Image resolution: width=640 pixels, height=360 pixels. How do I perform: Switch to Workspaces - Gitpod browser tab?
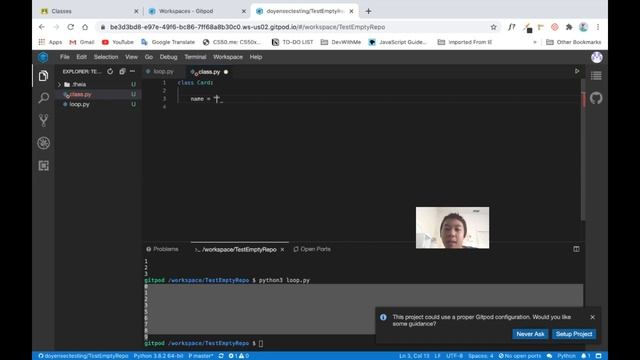point(196,11)
